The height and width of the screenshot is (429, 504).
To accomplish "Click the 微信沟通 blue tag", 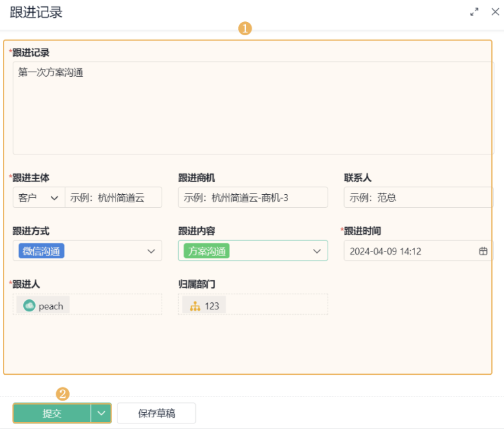I will tap(42, 251).
